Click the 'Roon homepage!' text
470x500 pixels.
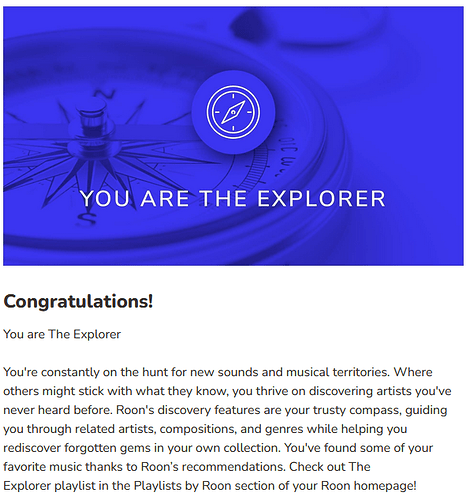click(369, 486)
